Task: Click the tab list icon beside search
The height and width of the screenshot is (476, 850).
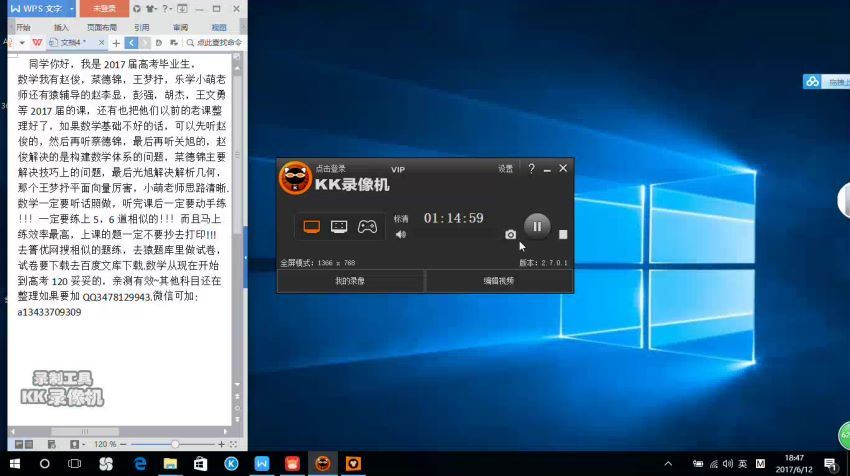Action: (x=173, y=42)
